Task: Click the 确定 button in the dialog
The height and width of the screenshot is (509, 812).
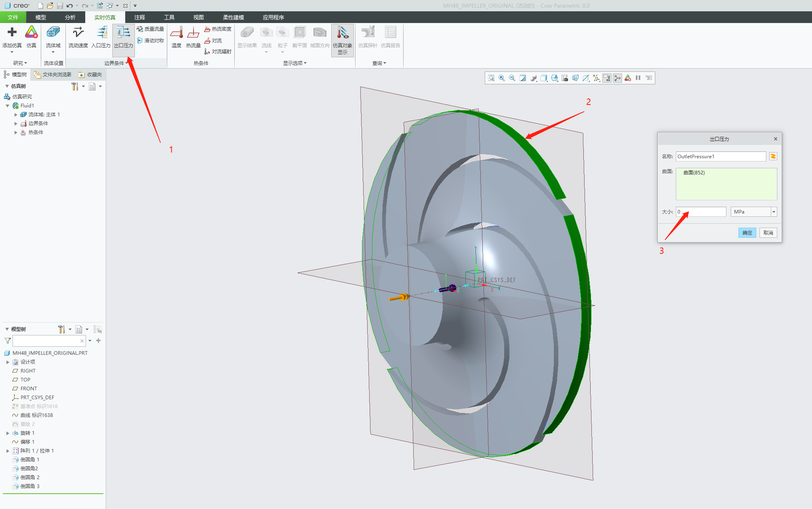Action: [x=747, y=233]
